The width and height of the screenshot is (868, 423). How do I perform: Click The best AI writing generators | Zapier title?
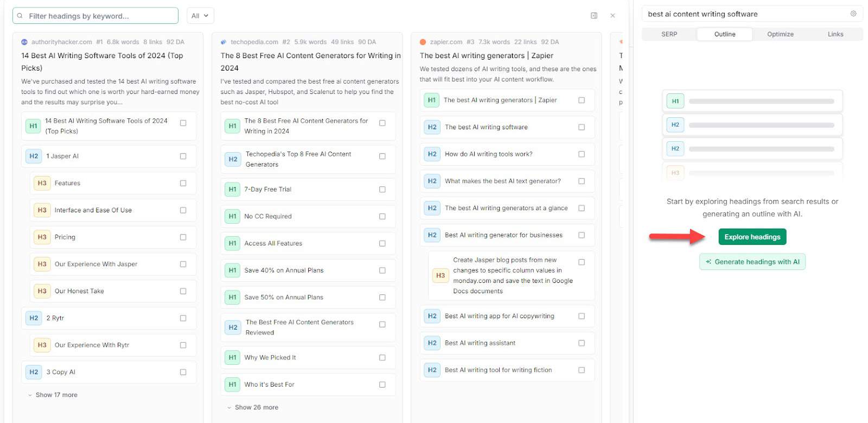(x=487, y=55)
